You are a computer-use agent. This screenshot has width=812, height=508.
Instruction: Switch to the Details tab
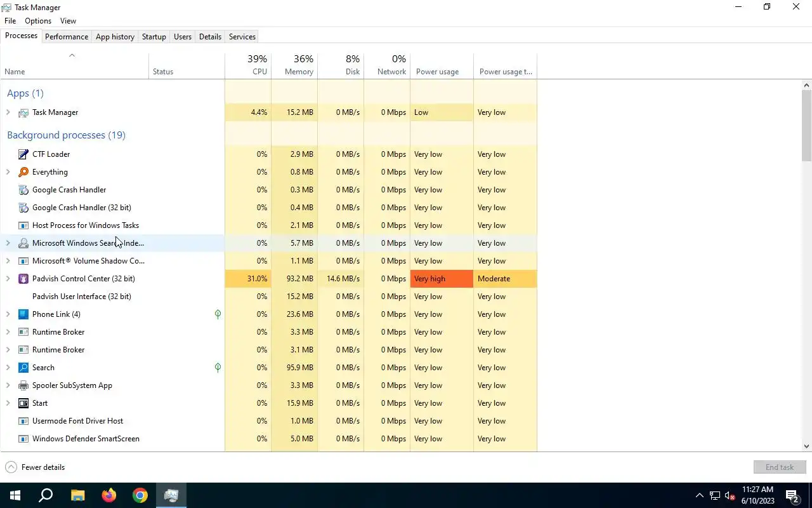210,37
